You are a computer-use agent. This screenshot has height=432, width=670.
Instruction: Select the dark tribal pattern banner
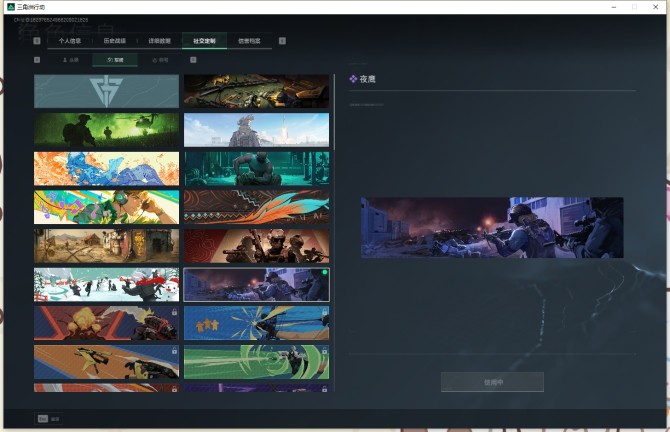pyautogui.click(x=256, y=207)
